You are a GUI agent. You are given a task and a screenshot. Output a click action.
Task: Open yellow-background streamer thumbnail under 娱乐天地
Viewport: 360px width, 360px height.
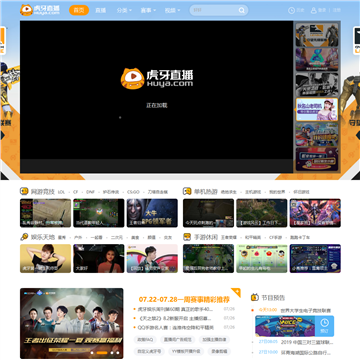click(45, 258)
